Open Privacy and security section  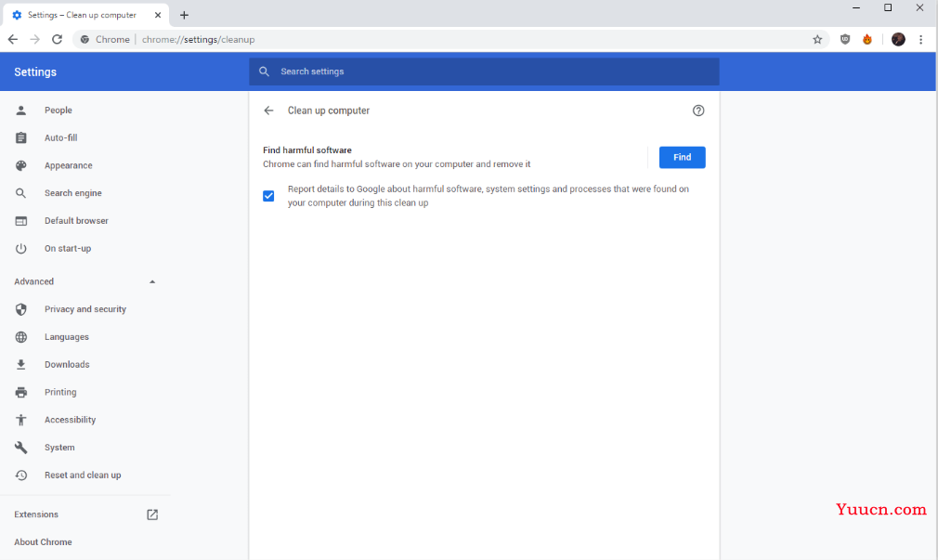click(85, 309)
